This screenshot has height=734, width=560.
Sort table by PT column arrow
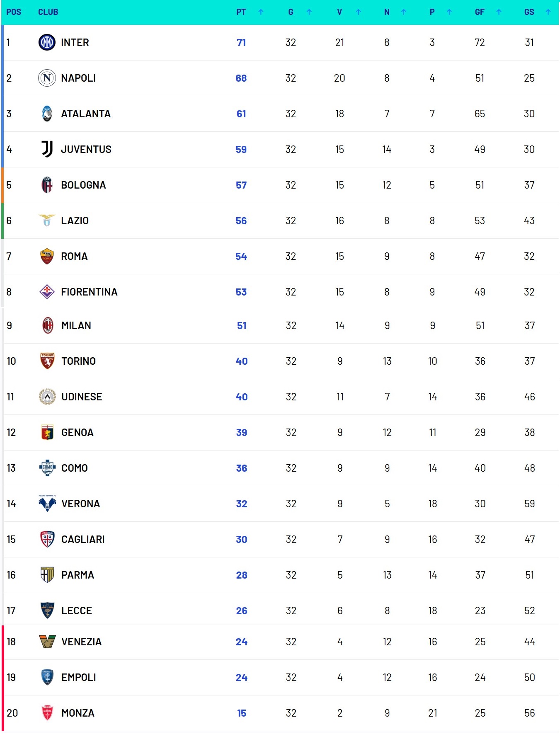point(261,12)
